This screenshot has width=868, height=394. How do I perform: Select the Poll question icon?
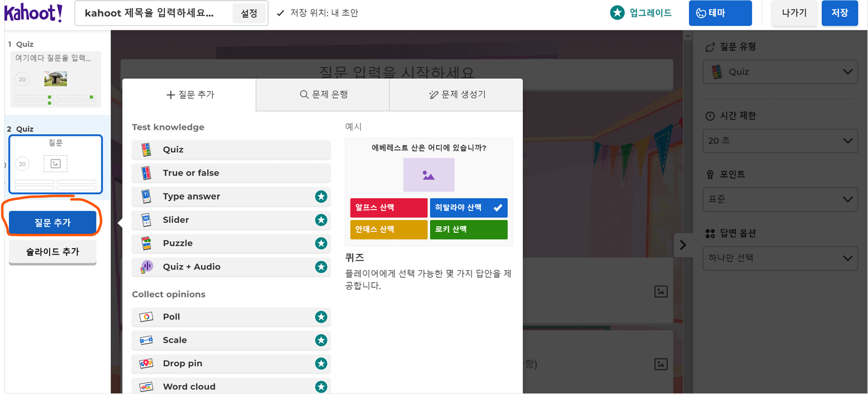146,317
